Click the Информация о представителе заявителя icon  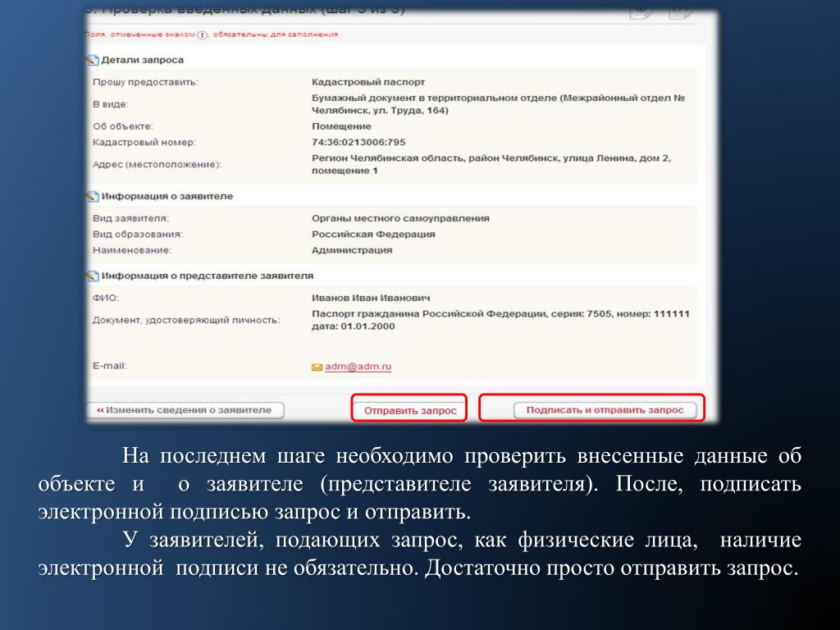point(92,276)
